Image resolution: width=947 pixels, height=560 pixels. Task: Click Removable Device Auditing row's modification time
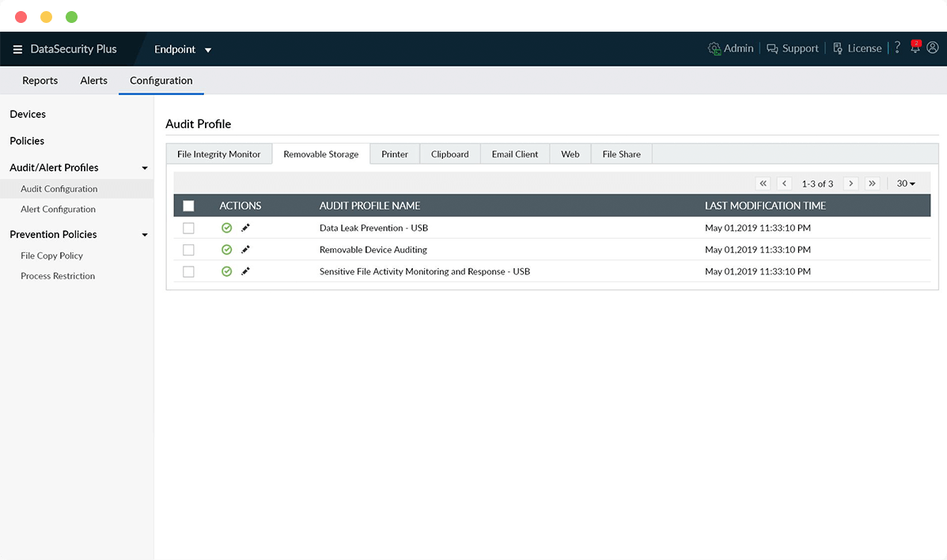(x=758, y=249)
